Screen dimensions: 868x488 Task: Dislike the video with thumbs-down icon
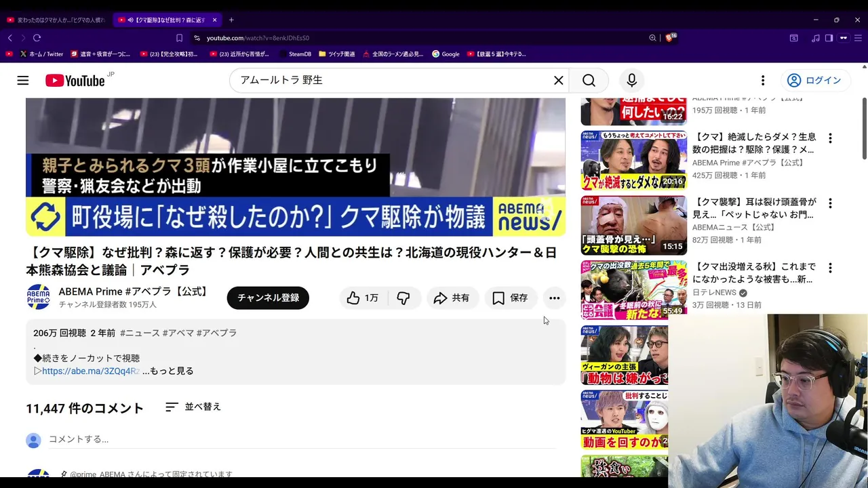coord(403,298)
